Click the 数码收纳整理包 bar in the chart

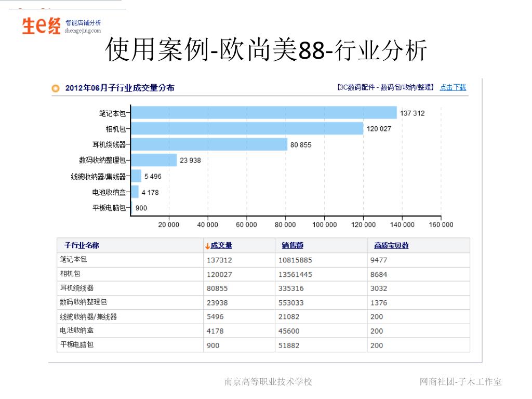click(154, 160)
